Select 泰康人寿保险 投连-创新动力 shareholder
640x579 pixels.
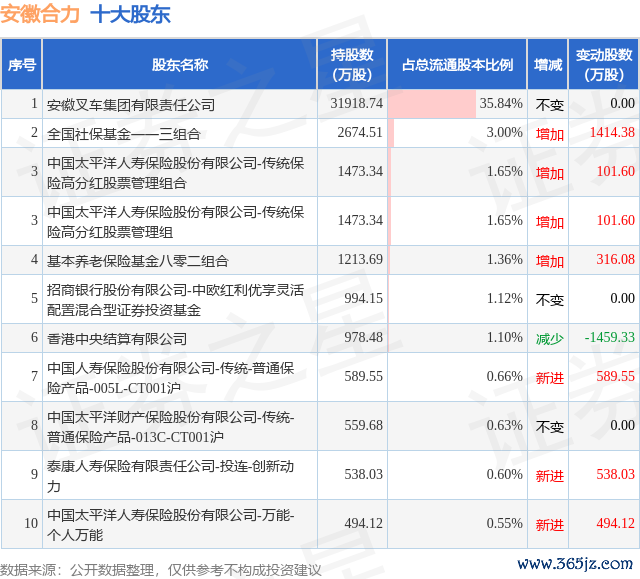tap(171, 475)
